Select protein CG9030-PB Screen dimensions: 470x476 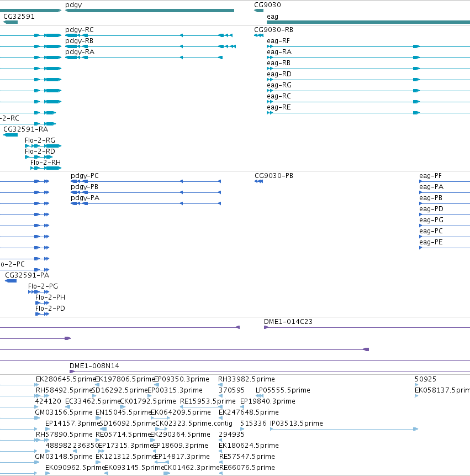click(x=258, y=181)
